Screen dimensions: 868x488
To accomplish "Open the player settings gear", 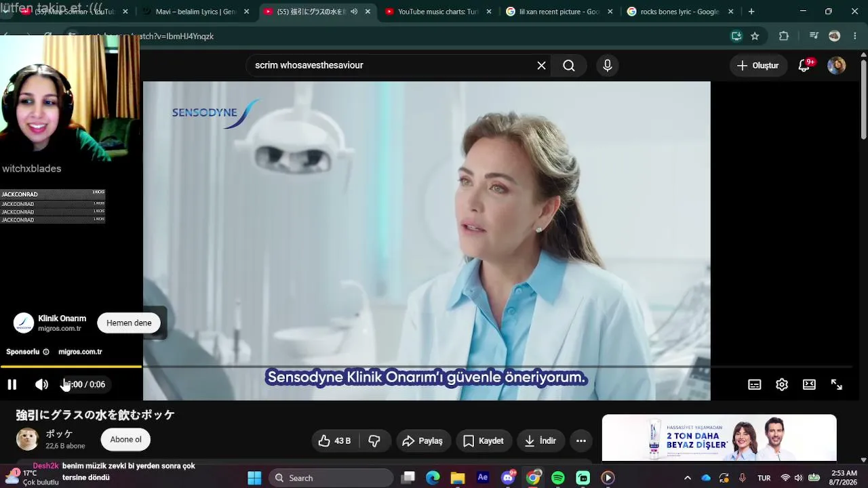I will click(782, 384).
